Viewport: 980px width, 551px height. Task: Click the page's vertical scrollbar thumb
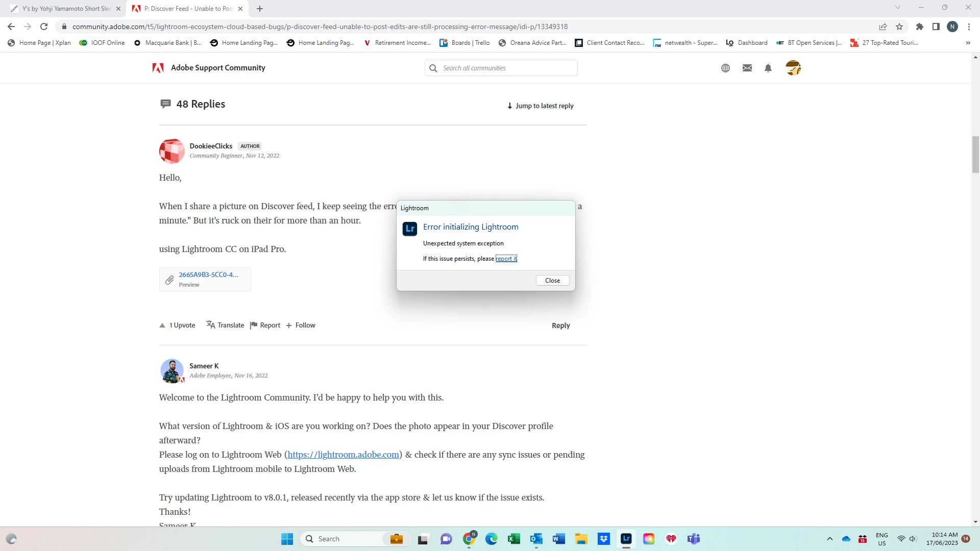[975, 155]
